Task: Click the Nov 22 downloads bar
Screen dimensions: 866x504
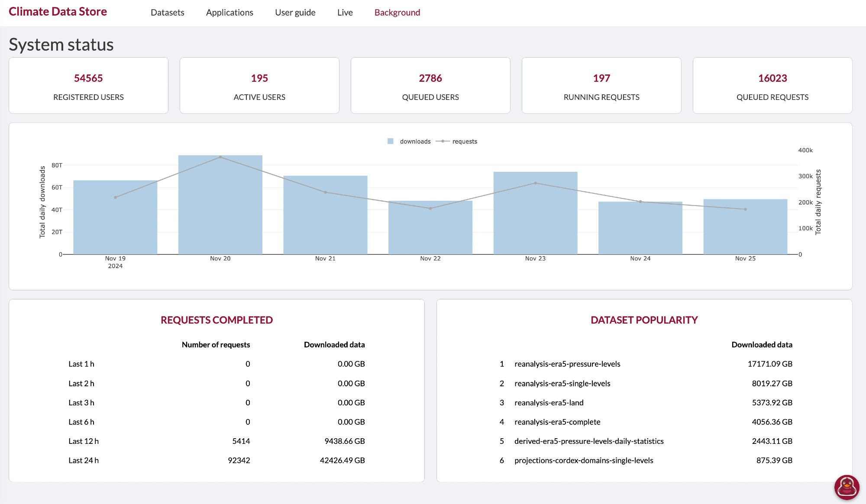Action: (430, 228)
